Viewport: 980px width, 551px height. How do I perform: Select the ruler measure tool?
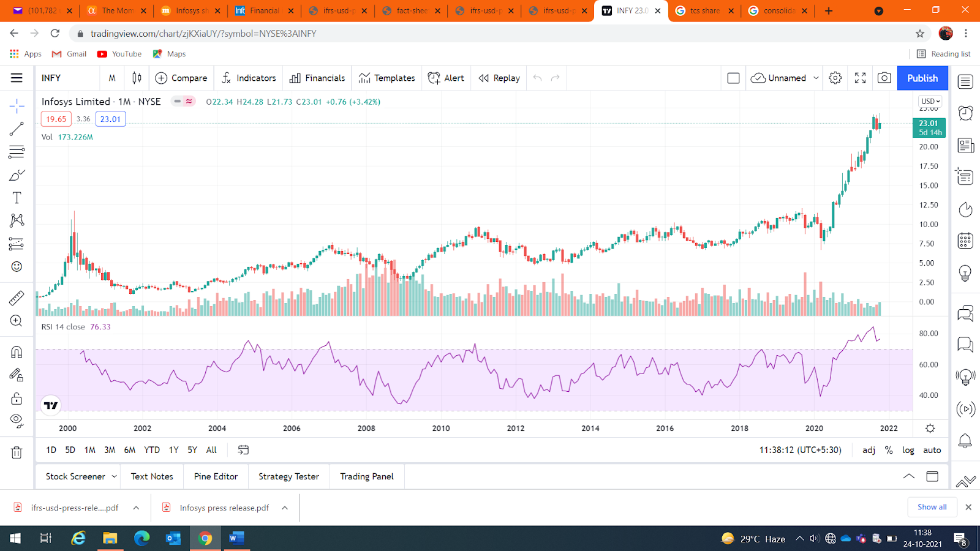click(x=17, y=298)
